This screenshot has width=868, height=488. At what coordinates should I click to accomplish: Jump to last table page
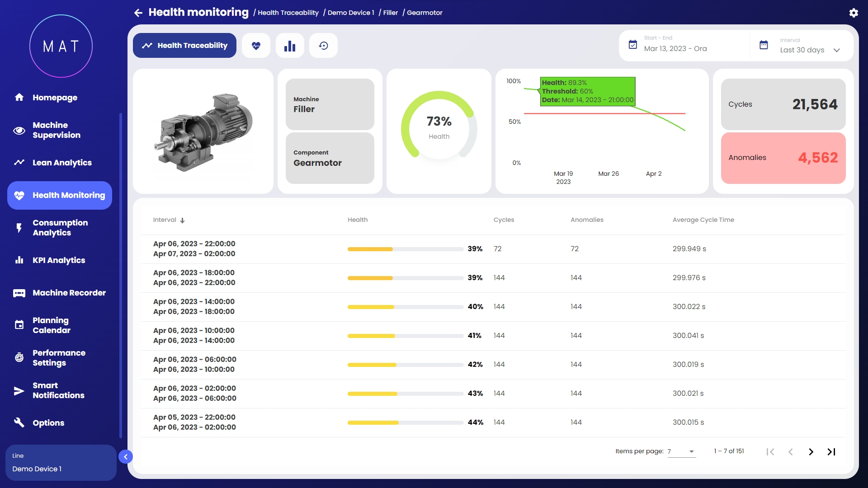(x=831, y=451)
